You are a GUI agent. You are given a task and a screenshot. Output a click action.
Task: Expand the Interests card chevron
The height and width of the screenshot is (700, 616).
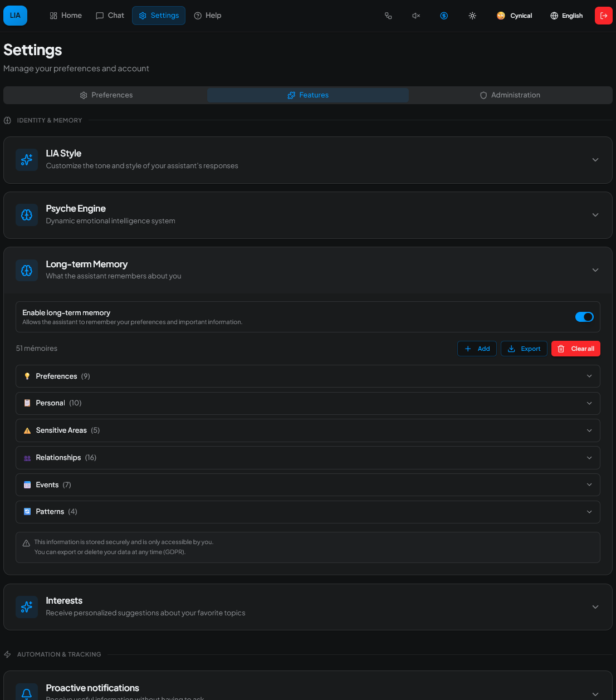click(x=595, y=607)
